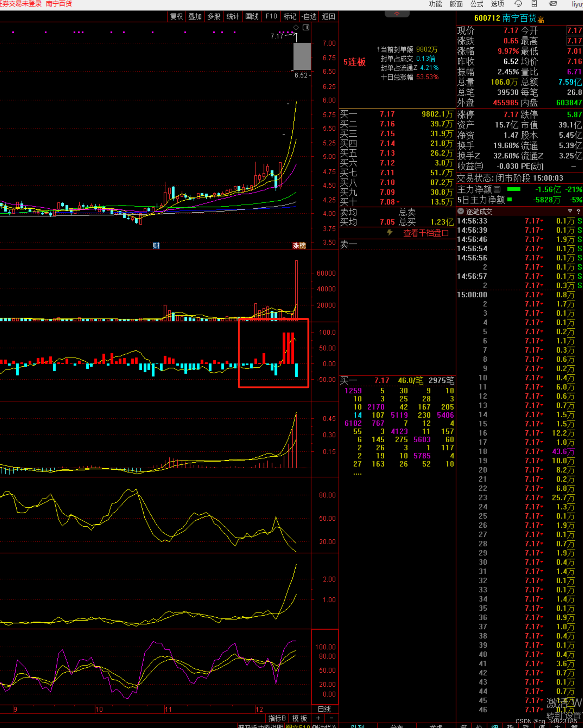Click queue order 5785 in 买一 list
The width and height of the screenshot is (583, 728).
(422, 456)
